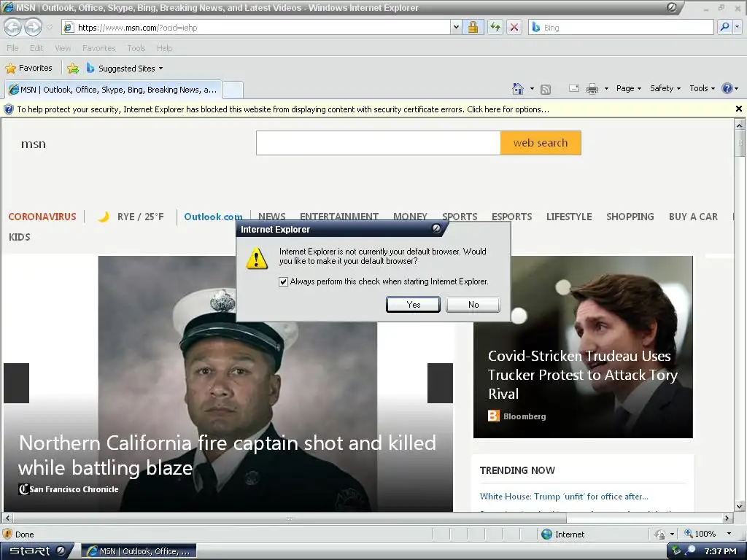Image resolution: width=747 pixels, height=560 pixels.
Task: Click the MSN web search input field
Action: (x=379, y=143)
